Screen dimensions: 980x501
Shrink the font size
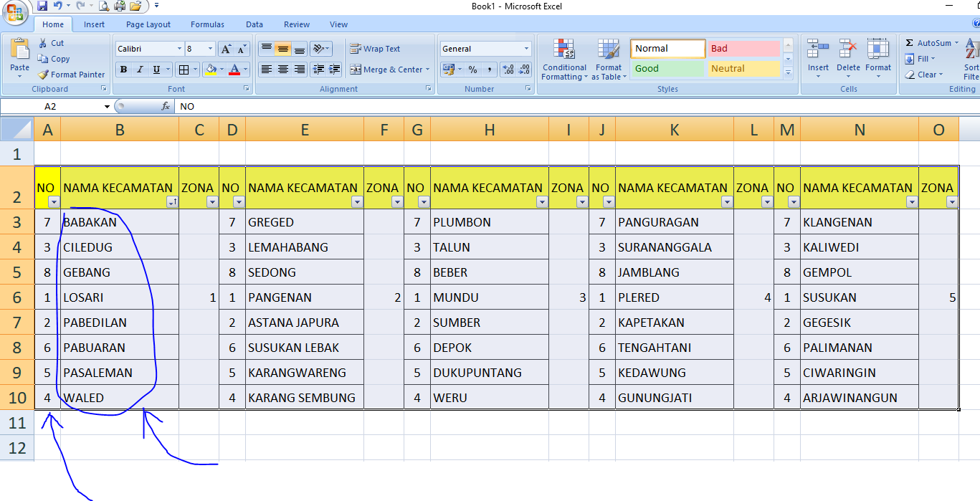point(242,49)
